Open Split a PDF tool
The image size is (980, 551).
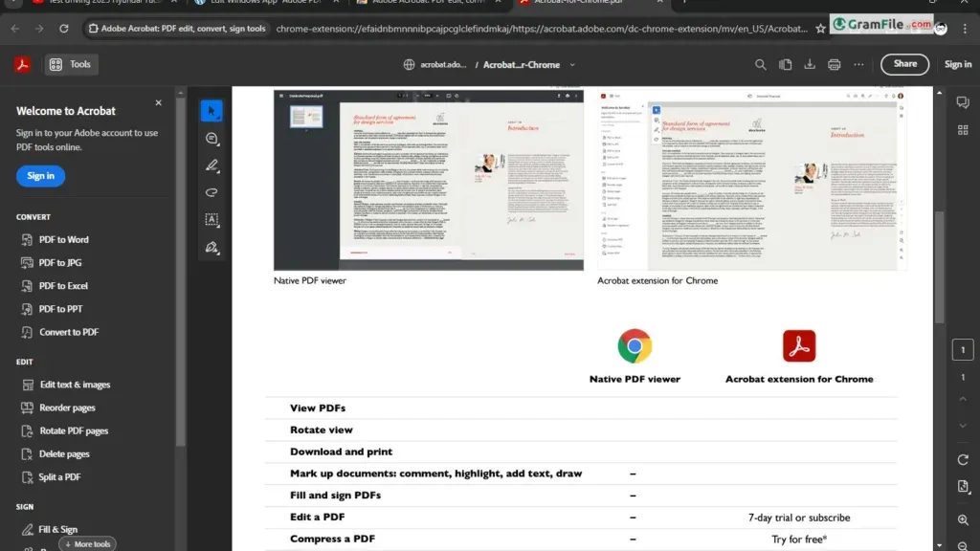click(x=51, y=477)
